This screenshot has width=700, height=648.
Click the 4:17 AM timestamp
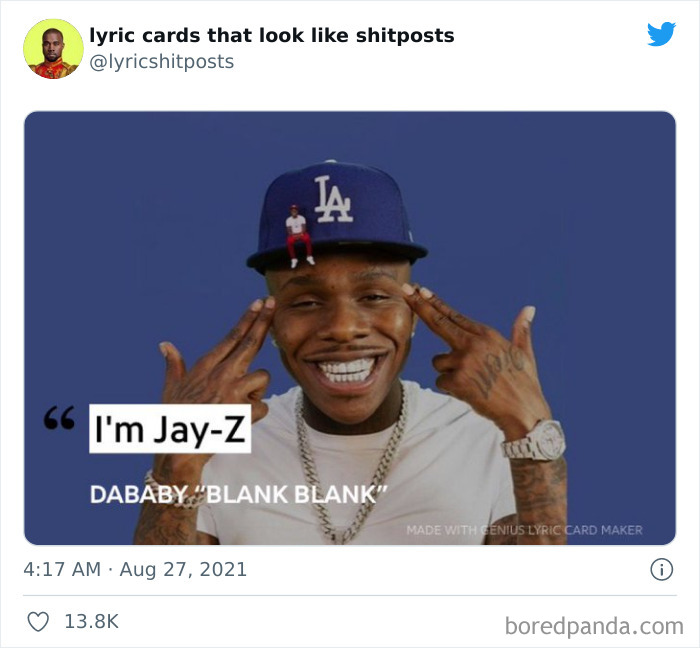[62, 569]
